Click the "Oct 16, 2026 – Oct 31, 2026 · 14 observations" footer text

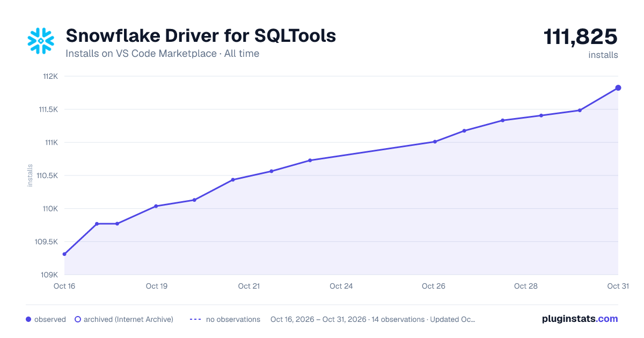(347, 319)
